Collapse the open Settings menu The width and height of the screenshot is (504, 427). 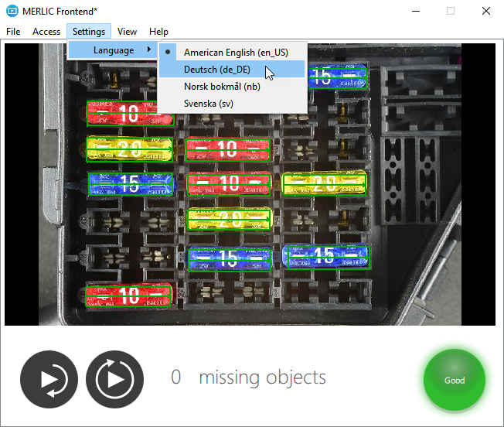pos(89,32)
